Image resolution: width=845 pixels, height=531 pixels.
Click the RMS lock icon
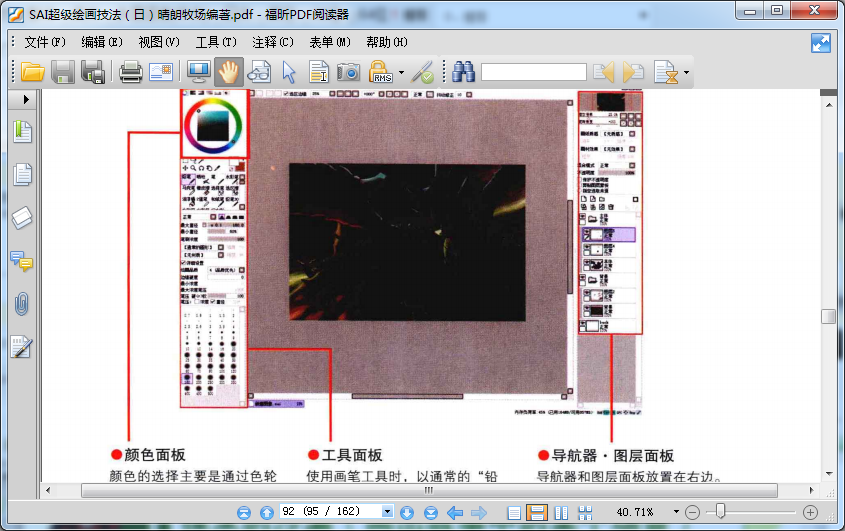pos(380,72)
